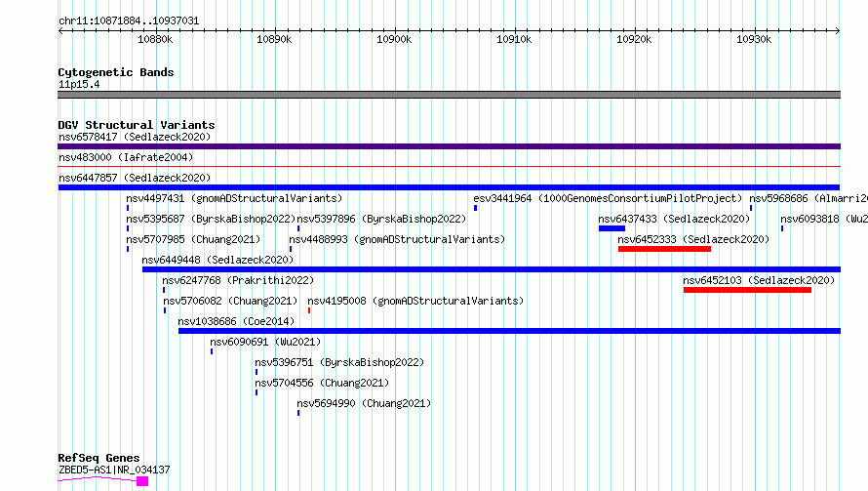Open nsv5968686 Almarri variant label
The width and height of the screenshot is (868, 491).
[x=809, y=198]
